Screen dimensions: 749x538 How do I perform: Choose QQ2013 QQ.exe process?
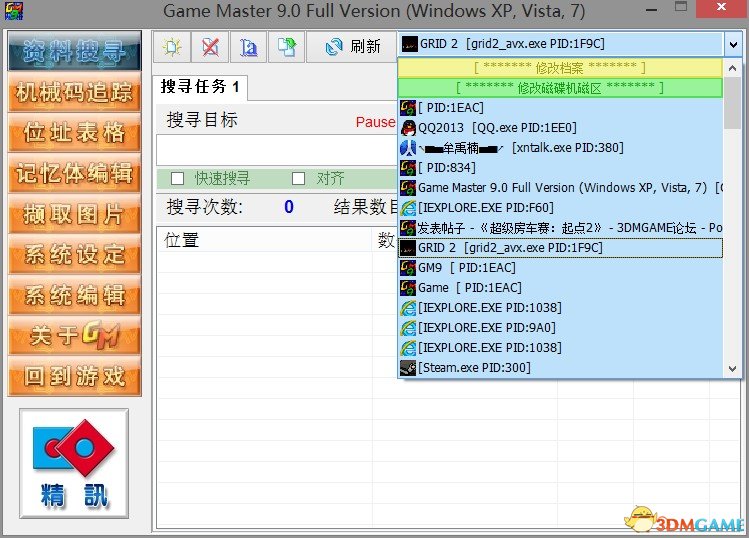coord(560,128)
